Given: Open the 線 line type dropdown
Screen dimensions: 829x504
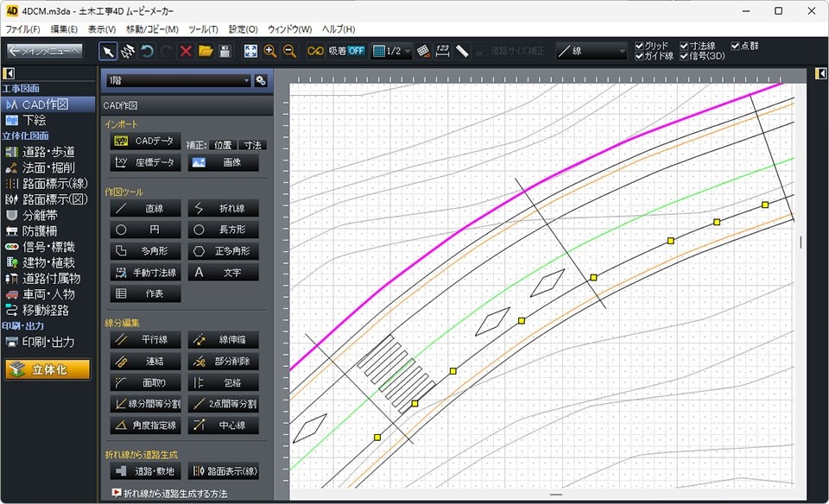Looking at the screenshot, I should [x=592, y=51].
